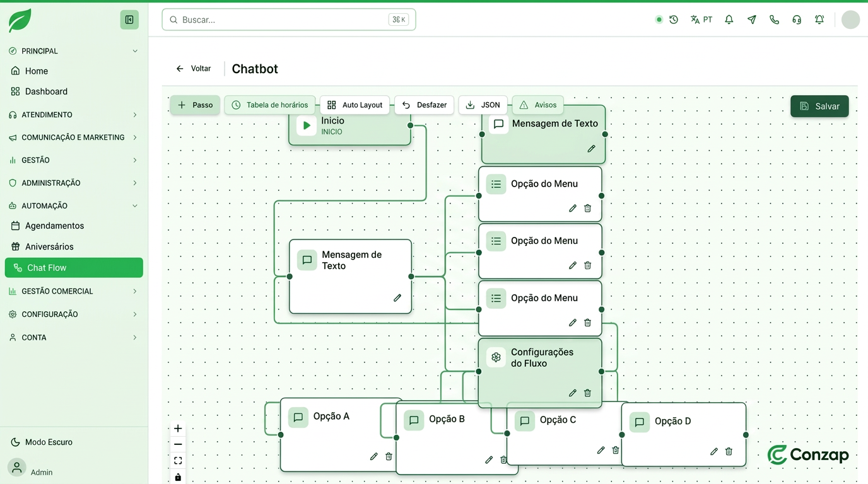This screenshot has height=484, width=868.
Task: Toggle the canvas lock control
Action: pos(178,477)
